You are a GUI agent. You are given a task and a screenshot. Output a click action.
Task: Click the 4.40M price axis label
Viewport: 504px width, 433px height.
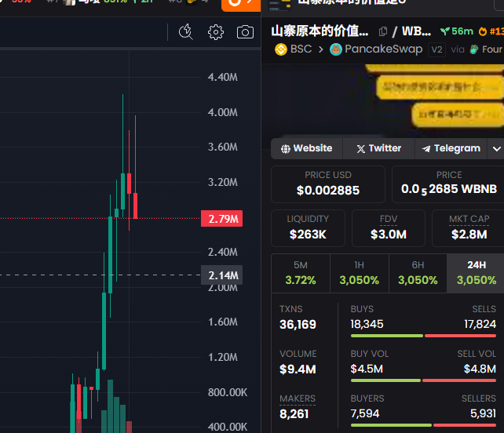coord(223,77)
